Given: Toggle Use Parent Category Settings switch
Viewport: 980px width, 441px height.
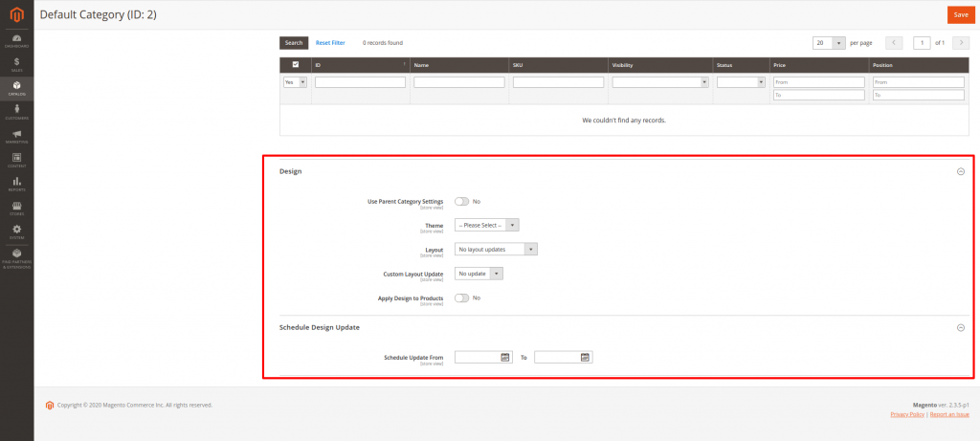Looking at the screenshot, I should click(462, 202).
